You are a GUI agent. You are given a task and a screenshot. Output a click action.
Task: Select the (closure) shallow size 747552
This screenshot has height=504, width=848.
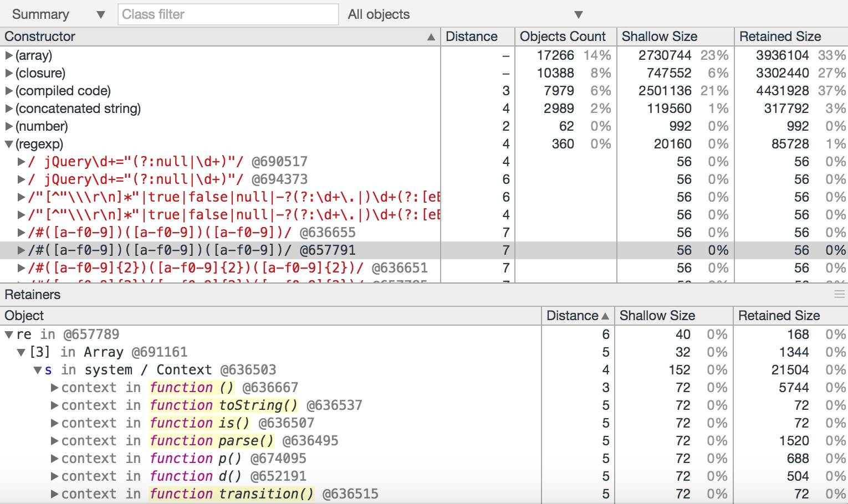[x=669, y=73]
